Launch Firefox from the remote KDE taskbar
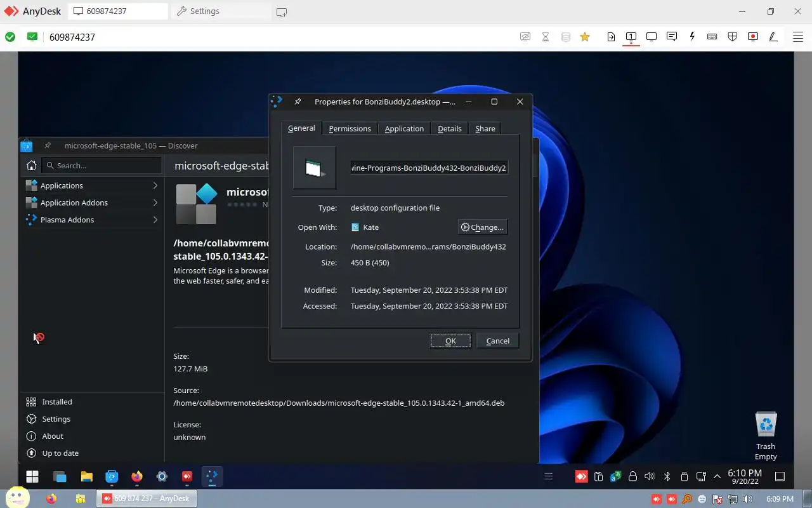This screenshot has height=508, width=812. pyautogui.click(x=137, y=476)
